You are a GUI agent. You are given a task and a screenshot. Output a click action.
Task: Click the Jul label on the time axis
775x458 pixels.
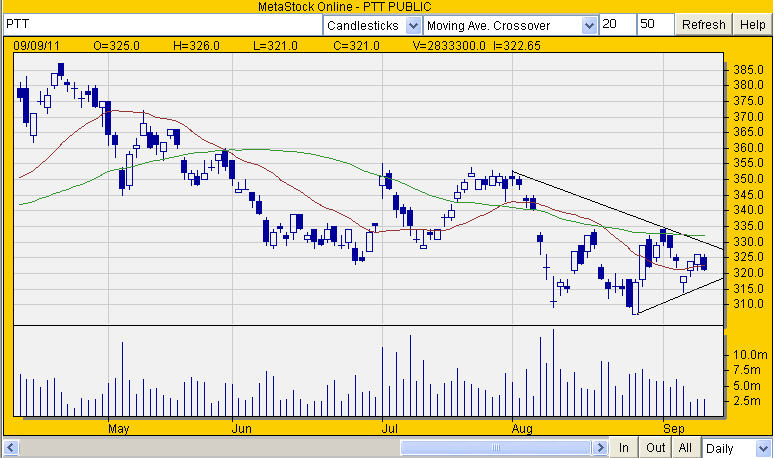(389, 428)
